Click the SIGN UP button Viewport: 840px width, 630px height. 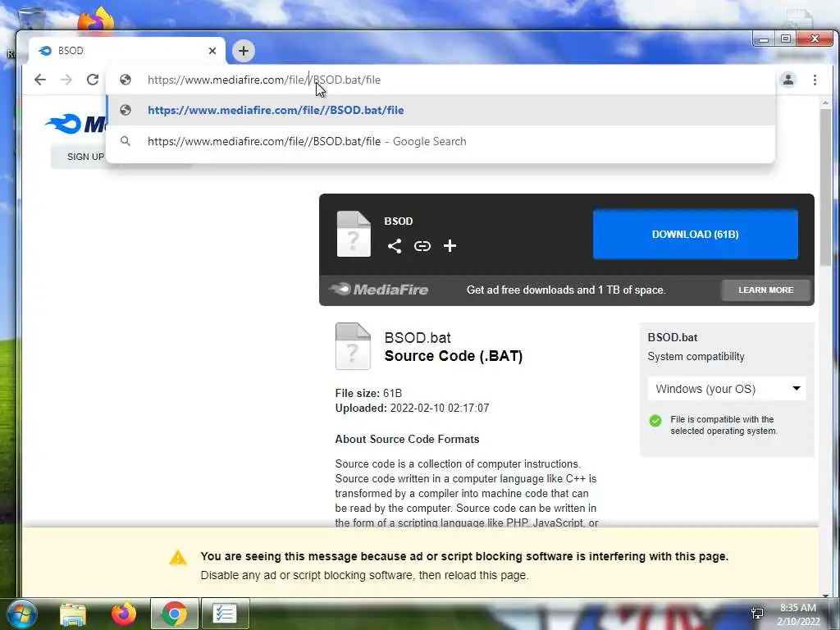pyautogui.click(x=85, y=157)
